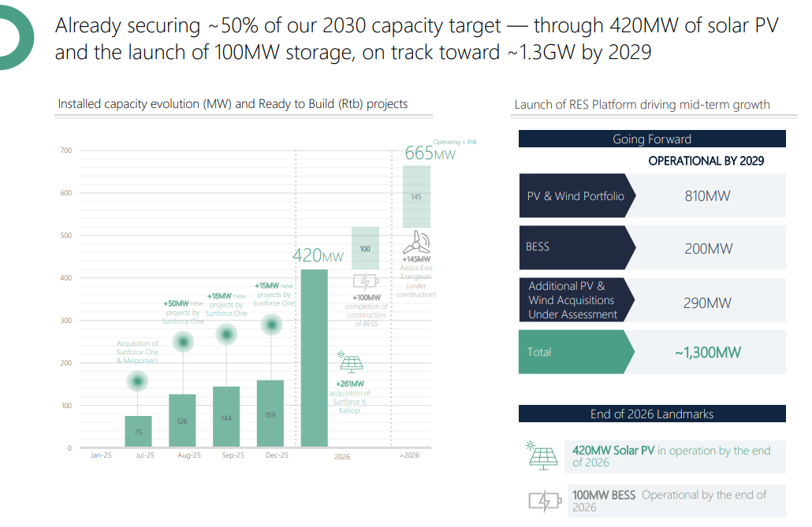Select the Dec-25 bar labeled 159
Image resolution: width=812 pixels, height=527 pixels.
pyautogui.click(x=270, y=414)
